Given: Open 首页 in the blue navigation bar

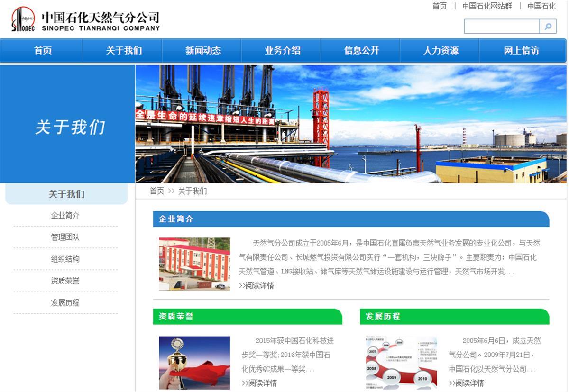Looking at the screenshot, I should pyautogui.click(x=43, y=51).
